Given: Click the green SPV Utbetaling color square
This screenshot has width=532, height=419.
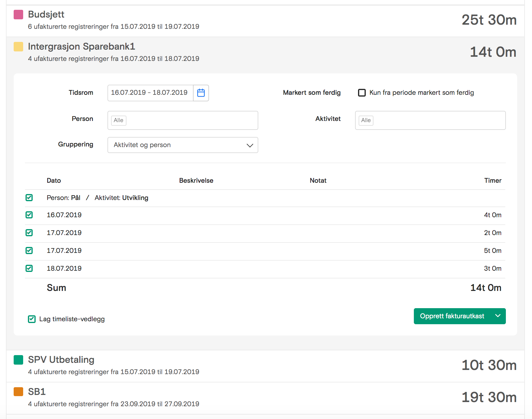Looking at the screenshot, I should (18, 360).
